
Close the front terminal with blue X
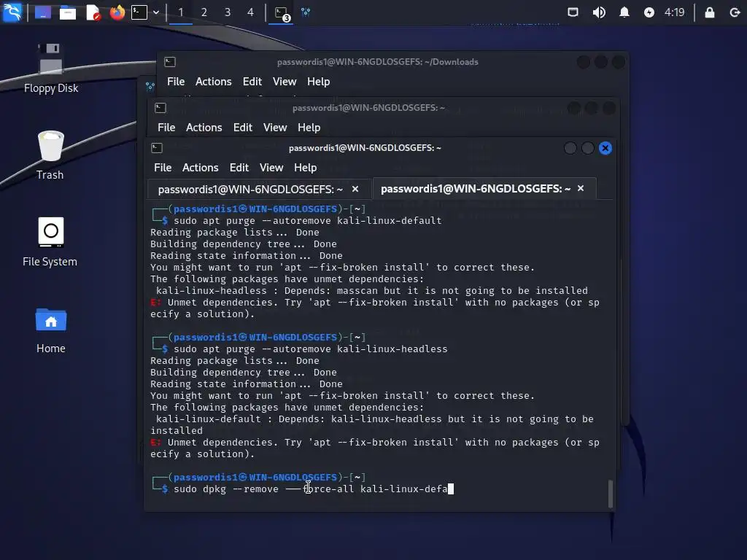[605, 148]
